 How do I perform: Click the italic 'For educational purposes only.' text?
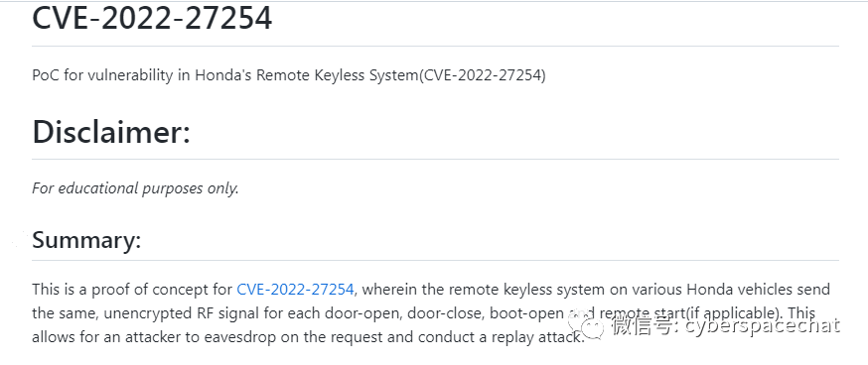[x=136, y=188]
